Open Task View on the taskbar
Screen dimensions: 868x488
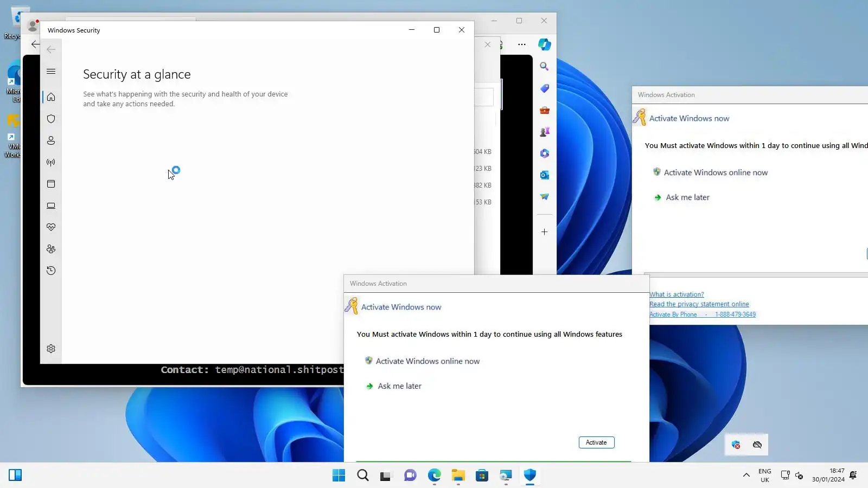(386, 476)
